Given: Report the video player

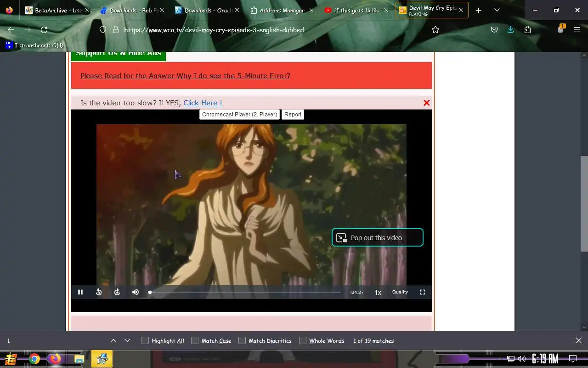Looking at the screenshot, I should 293,115.
